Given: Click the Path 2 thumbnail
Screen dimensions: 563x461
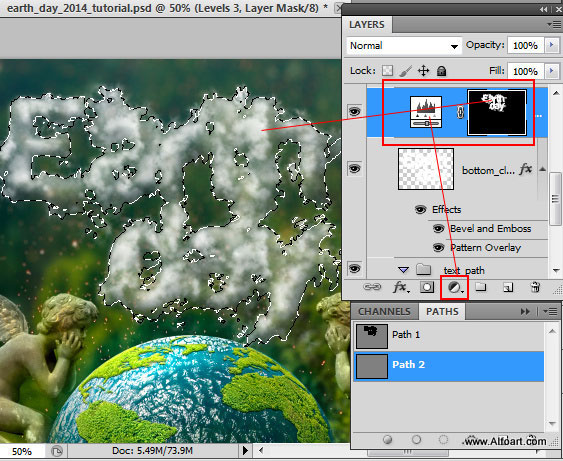Looking at the screenshot, I should click(x=372, y=366).
